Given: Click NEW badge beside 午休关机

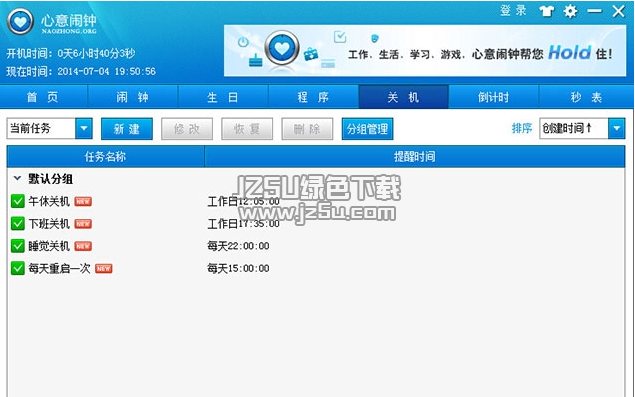Looking at the screenshot, I should point(83,201).
